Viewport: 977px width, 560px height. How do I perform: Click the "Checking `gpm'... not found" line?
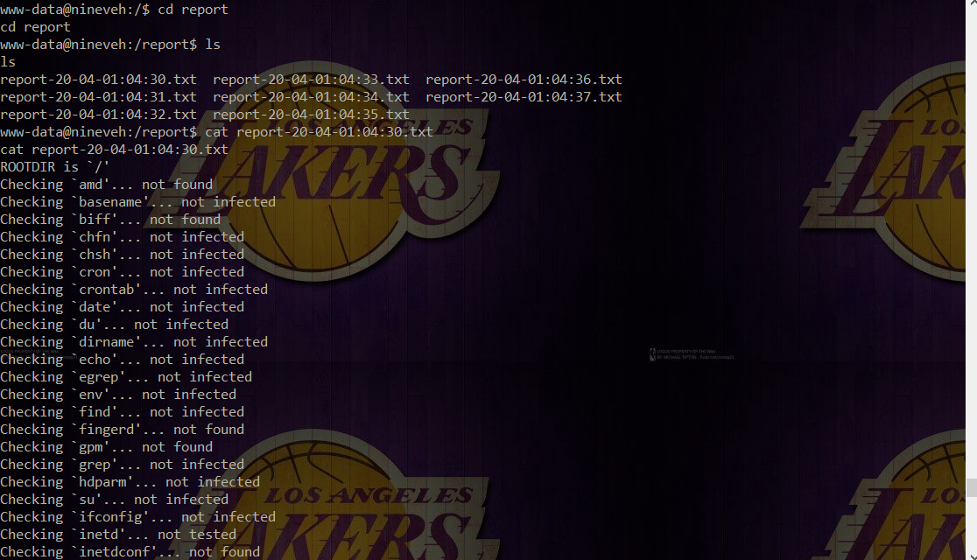tap(107, 446)
